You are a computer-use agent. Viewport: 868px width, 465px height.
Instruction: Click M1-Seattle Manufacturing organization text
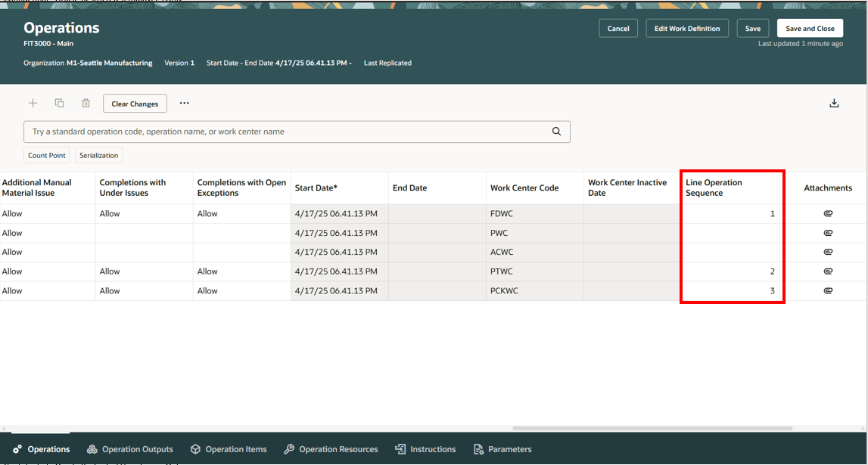pyautogui.click(x=109, y=63)
